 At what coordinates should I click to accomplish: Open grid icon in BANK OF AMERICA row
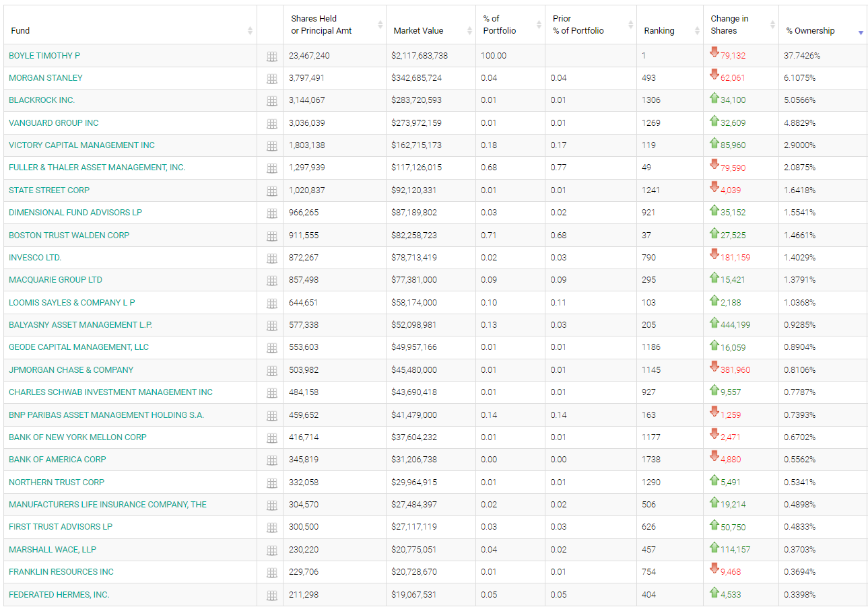[x=272, y=460]
